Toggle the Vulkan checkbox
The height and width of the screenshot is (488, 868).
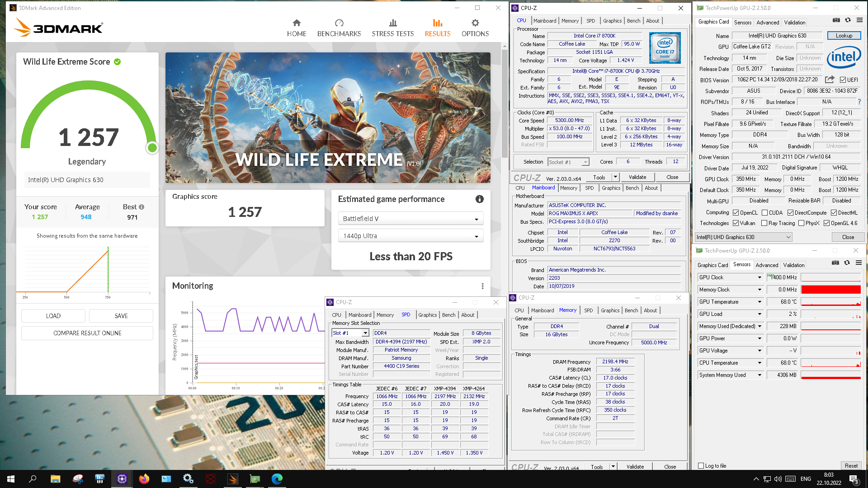(x=736, y=223)
